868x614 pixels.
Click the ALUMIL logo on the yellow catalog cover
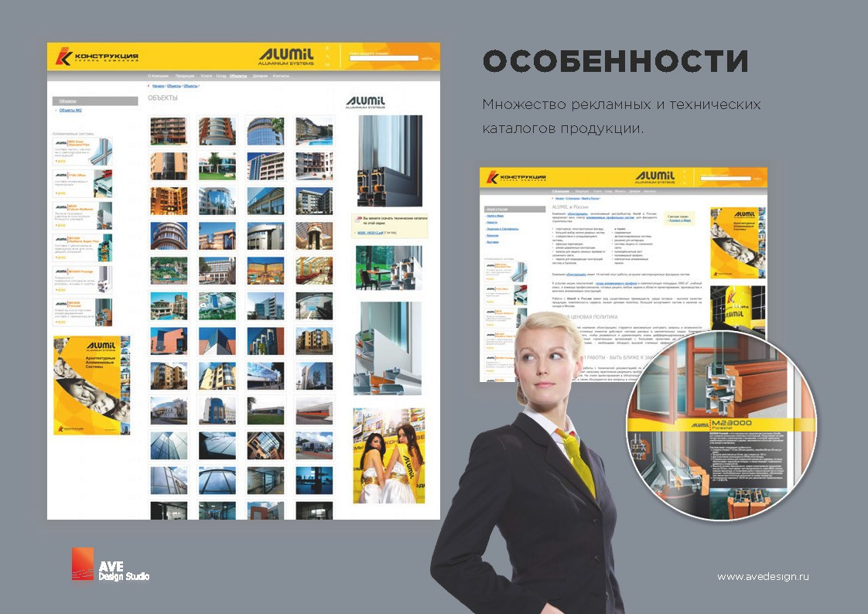point(100,343)
